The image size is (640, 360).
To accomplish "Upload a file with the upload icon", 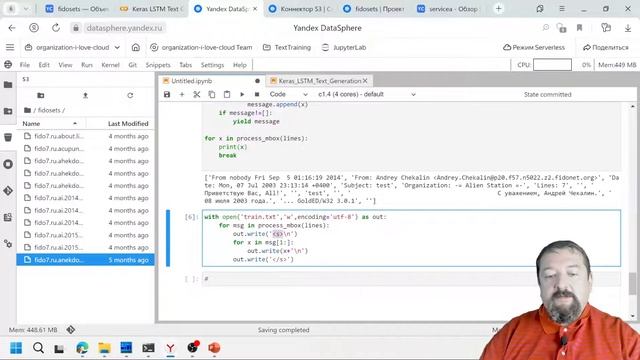I will point(85,95).
